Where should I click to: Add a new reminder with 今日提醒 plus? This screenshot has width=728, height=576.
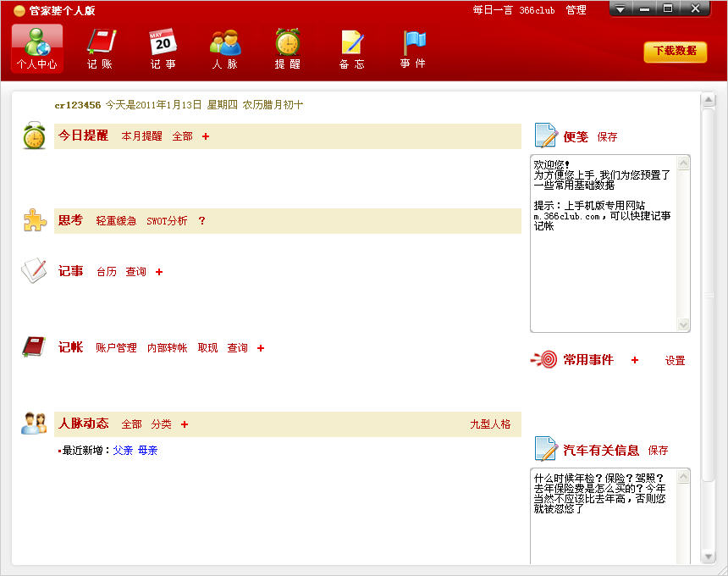206,136
